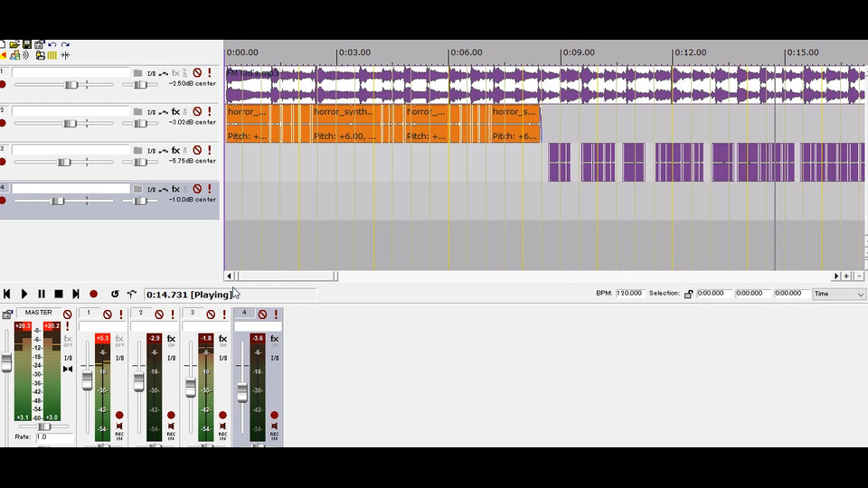
Task: Solo track 3 with the exclamation button
Action: [x=209, y=151]
